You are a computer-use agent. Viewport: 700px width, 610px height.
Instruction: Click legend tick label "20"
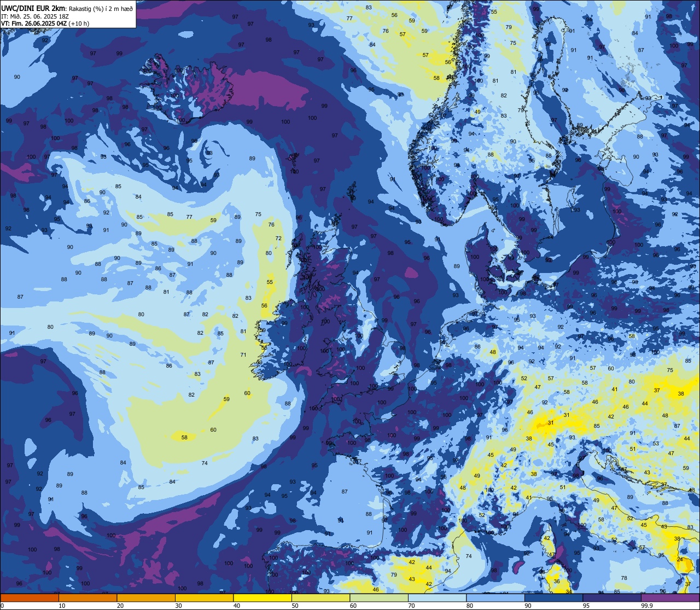120,606
